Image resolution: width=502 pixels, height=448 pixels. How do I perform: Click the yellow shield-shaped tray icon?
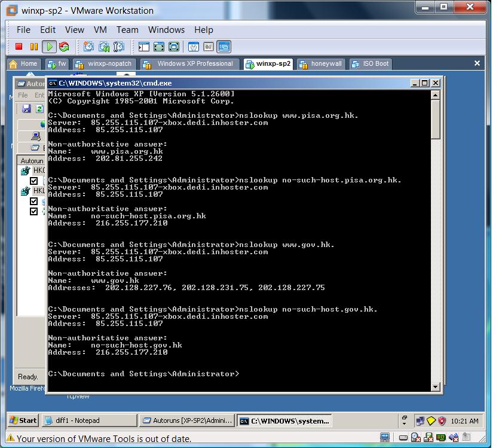point(431,420)
